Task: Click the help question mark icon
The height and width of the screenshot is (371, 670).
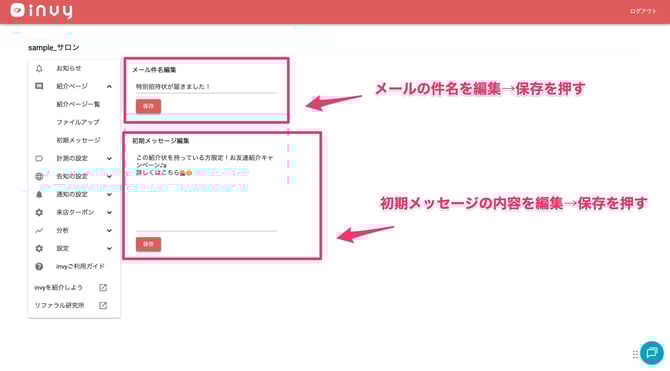Action: click(39, 267)
